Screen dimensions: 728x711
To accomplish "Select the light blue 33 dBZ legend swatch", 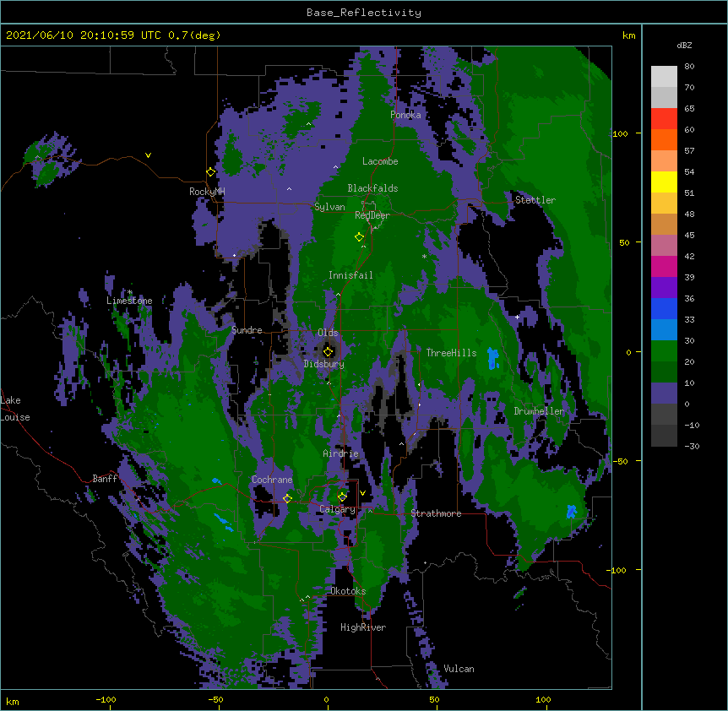I will pos(664,330).
